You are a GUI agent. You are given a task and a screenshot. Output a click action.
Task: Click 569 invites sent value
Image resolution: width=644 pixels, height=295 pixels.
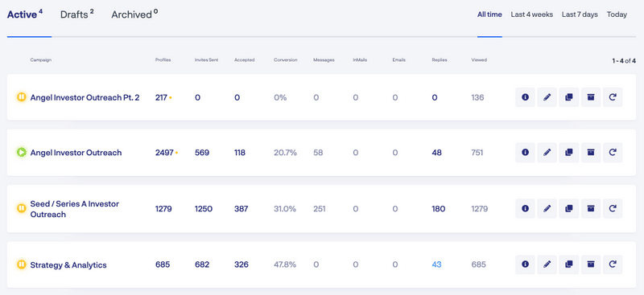[202, 153]
